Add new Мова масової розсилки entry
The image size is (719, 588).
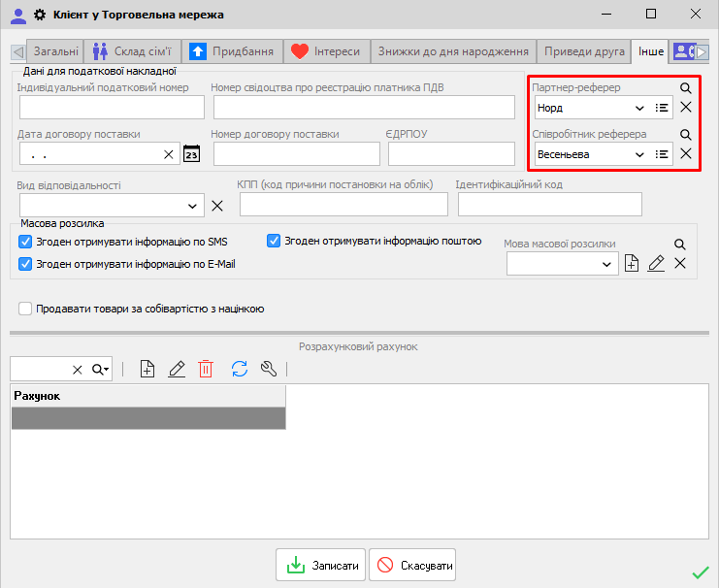click(632, 263)
